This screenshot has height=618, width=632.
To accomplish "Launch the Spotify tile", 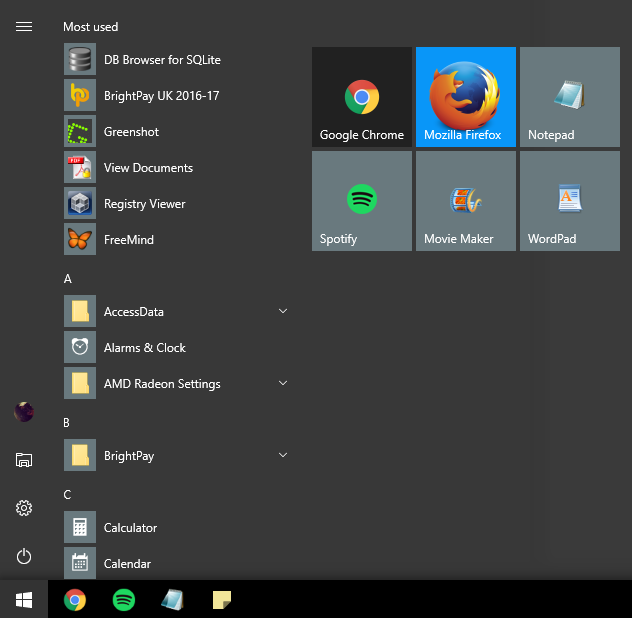I will [x=362, y=201].
